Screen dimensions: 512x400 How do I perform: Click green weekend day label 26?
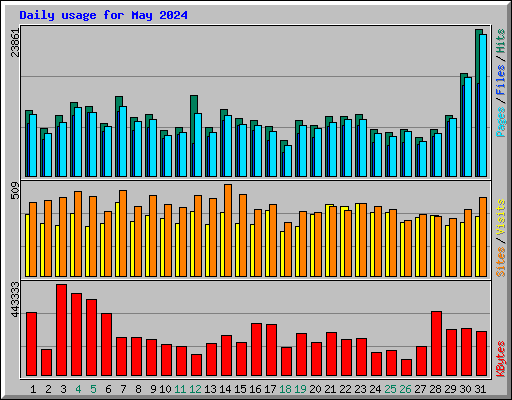(x=405, y=389)
